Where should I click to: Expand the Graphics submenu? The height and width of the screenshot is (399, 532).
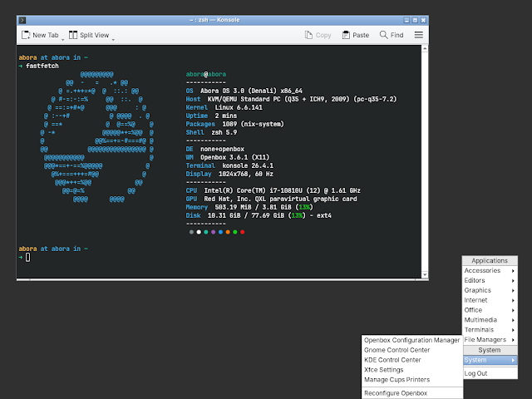(490, 290)
